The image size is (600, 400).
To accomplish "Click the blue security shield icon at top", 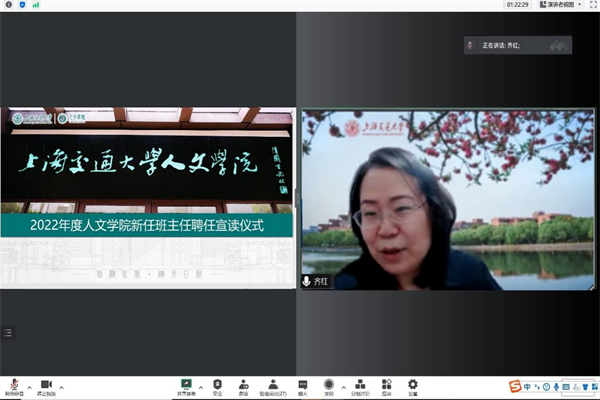I will click(22, 5).
